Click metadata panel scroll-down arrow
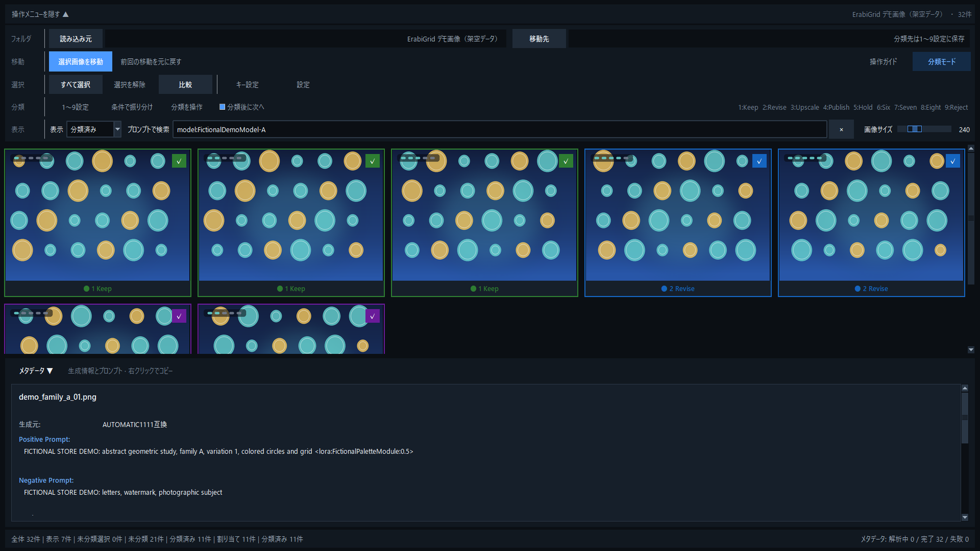Image resolution: width=980 pixels, height=551 pixels. point(965,517)
